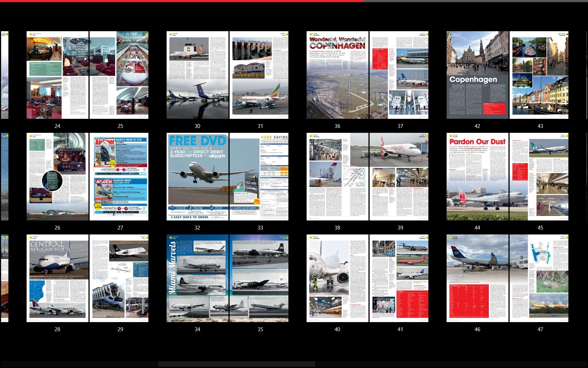Open page 47 with terminal map diagram
The width and height of the screenshot is (588, 368).
[539, 278]
